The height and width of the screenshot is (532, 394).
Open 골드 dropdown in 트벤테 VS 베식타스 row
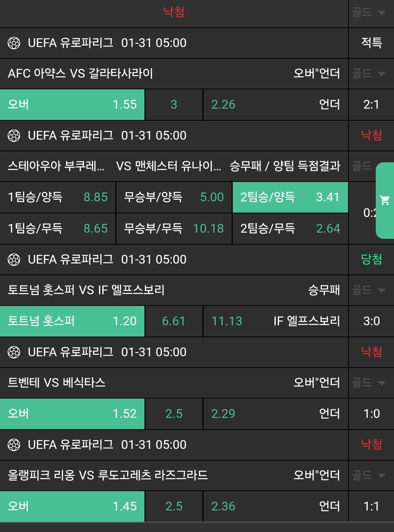[x=369, y=383]
